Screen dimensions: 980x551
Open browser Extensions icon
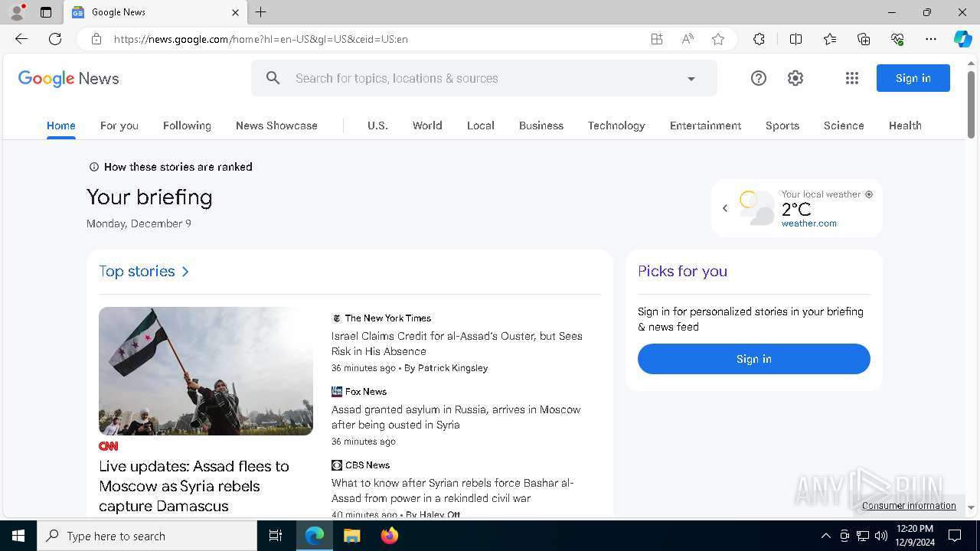(x=759, y=39)
